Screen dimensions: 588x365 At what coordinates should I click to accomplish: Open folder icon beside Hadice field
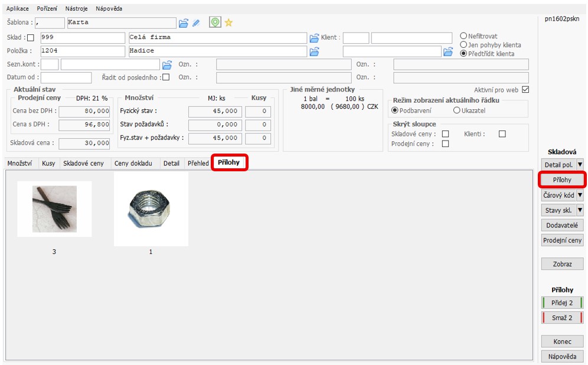click(314, 52)
